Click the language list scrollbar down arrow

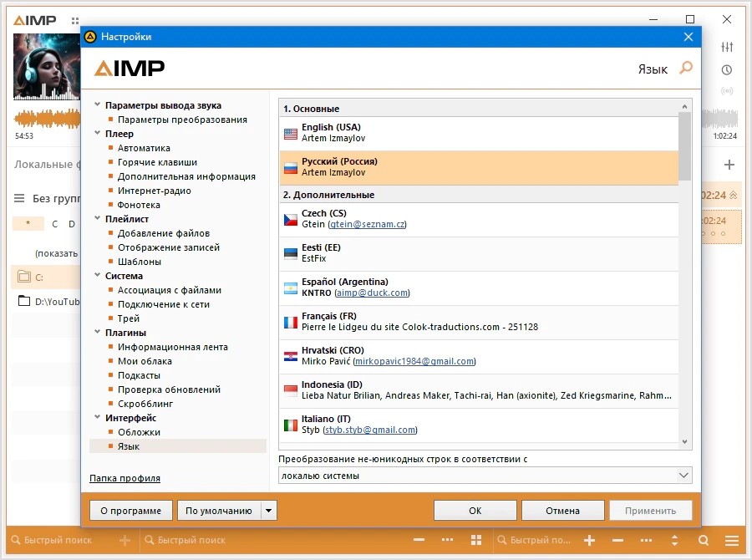[x=684, y=442]
